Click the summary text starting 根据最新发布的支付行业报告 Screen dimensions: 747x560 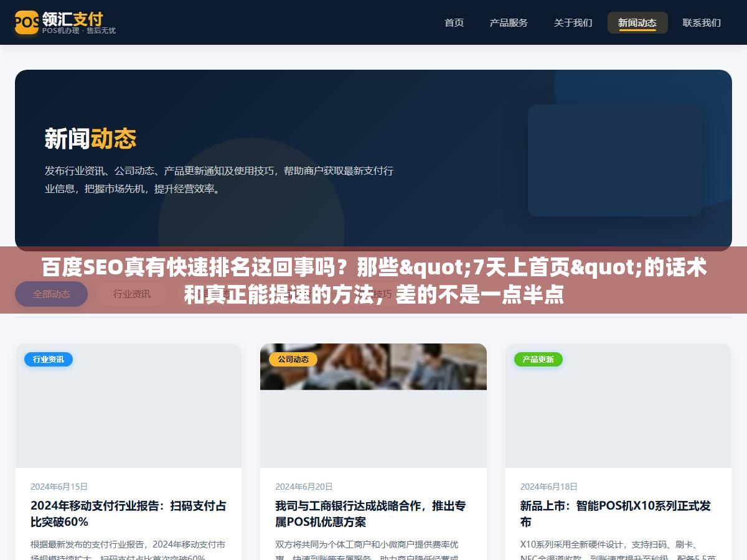pos(128,550)
